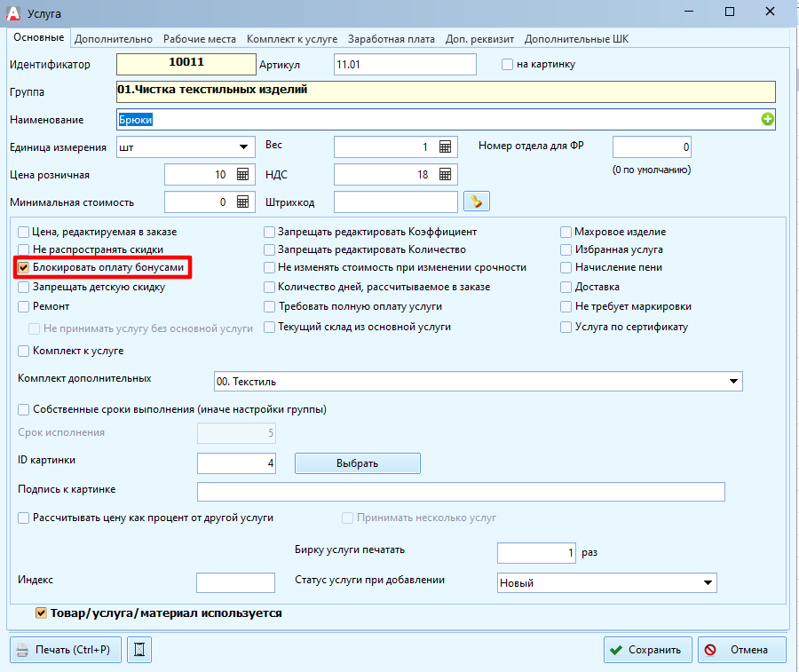Open calculator for Цена розничная field

242,175
